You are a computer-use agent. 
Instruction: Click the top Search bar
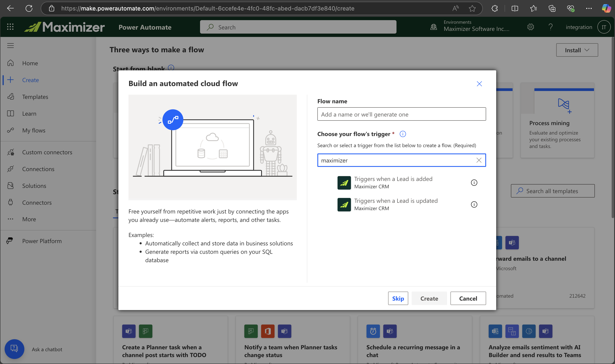point(298,27)
